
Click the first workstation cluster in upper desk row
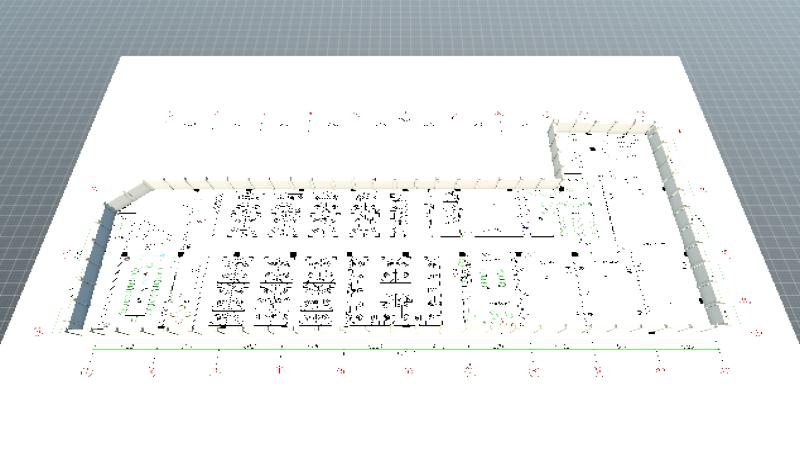[x=245, y=214]
